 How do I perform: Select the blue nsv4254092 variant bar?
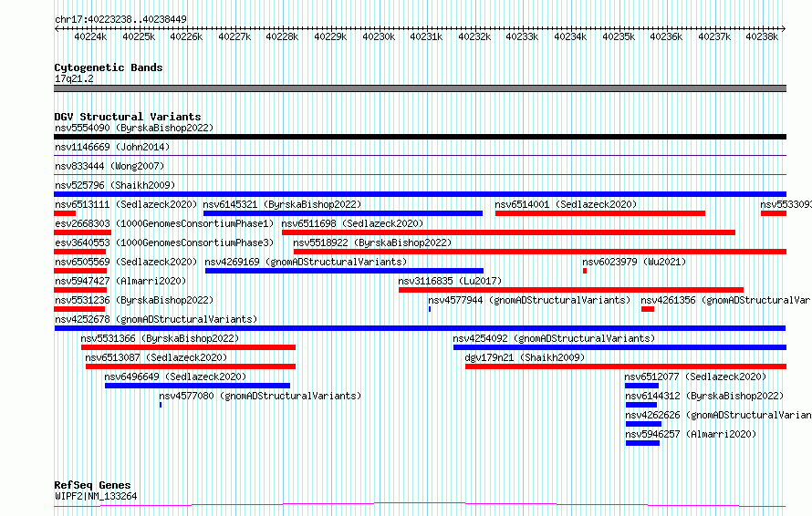(619, 347)
